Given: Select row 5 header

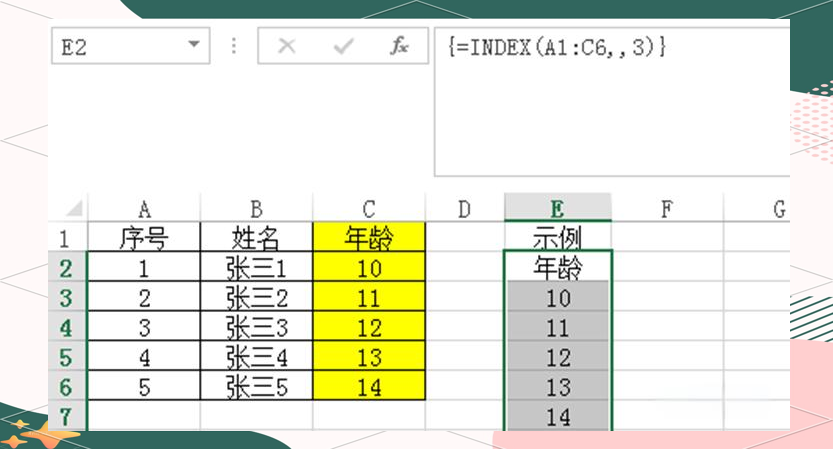Looking at the screenshot, I should tap(67, 357).
